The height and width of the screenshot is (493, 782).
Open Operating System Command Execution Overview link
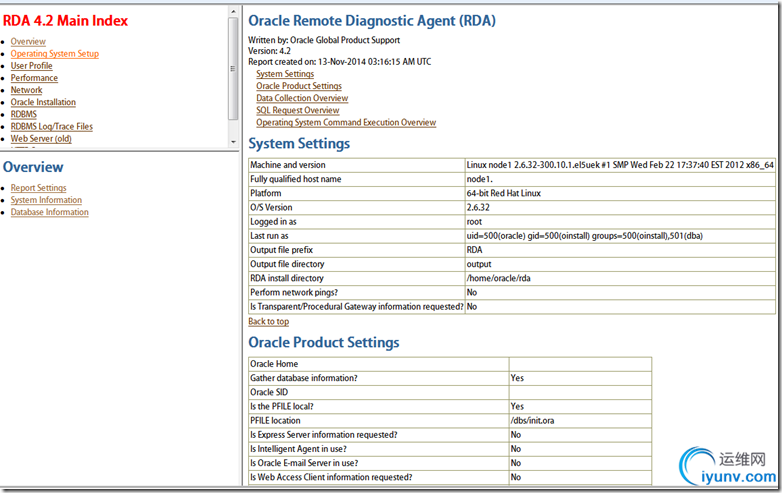(346, 123)
